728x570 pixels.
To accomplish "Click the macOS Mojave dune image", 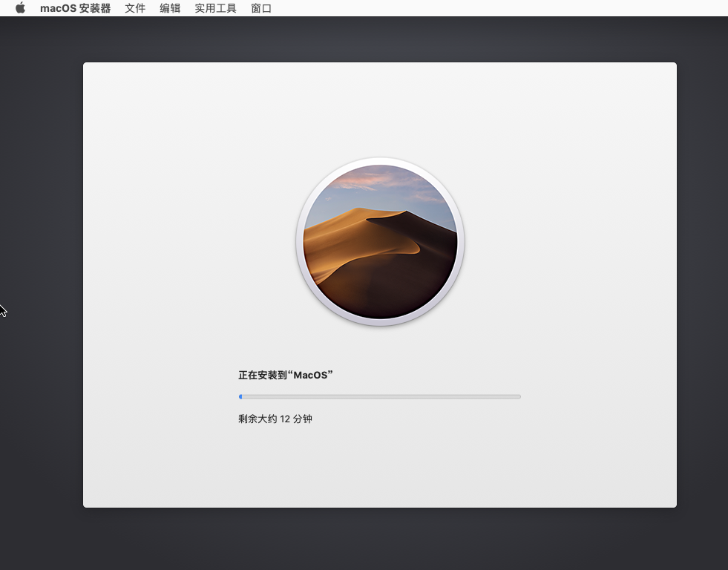I will coord(380,242).
